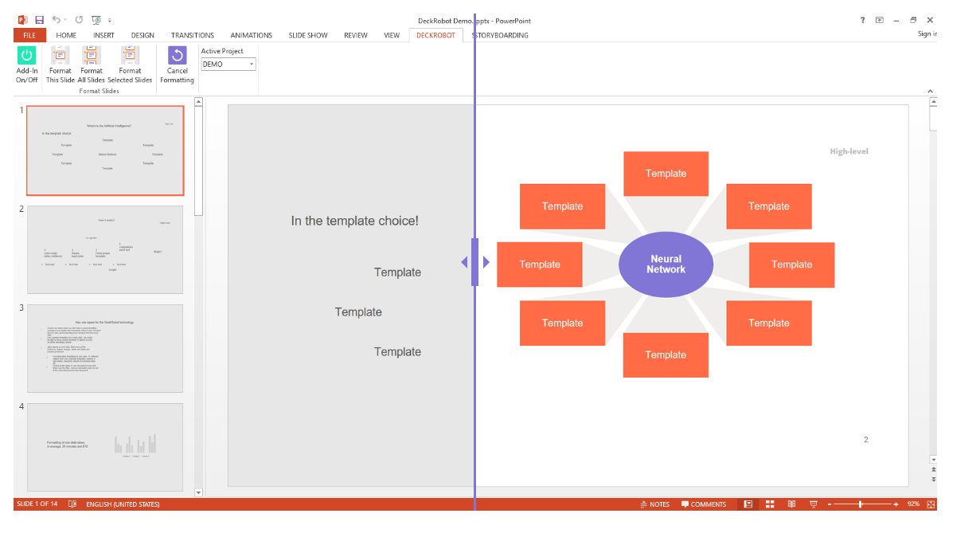
Task: Collapse the ribbon using the chevron arrow
Action: click(x=929, y=91)
